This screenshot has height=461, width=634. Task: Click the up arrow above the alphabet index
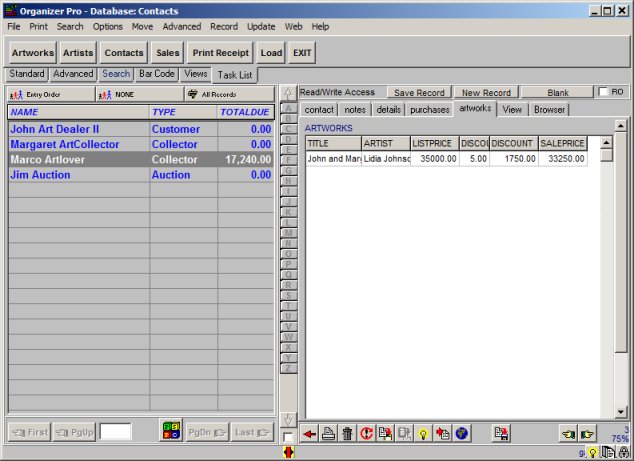pyautogui.click(x=288, y=94)
